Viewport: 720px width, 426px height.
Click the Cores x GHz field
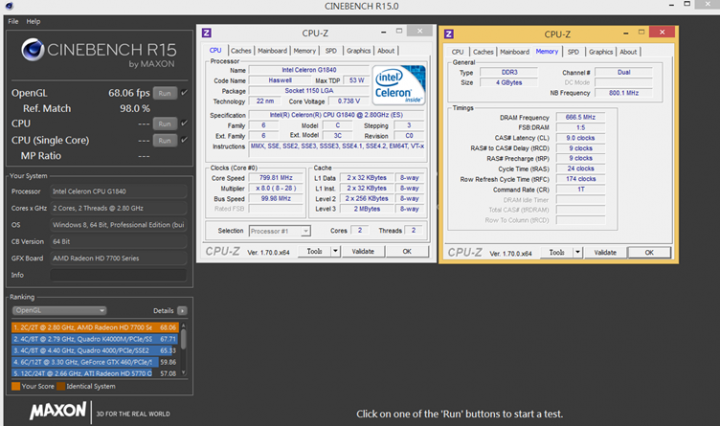point(118,208)
